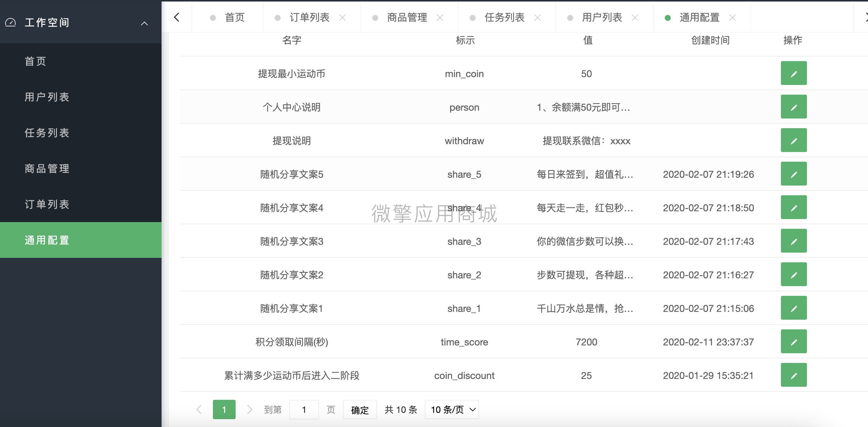868x427 pixels.
Task: Click the 千山万水总是情 value cell
Action: pos(585,309)
